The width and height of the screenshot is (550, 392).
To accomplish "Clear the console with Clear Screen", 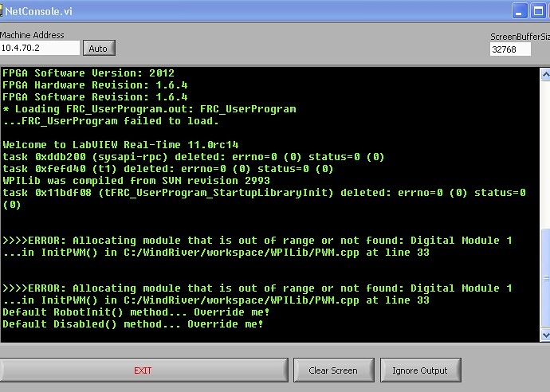I will point(333,370).
